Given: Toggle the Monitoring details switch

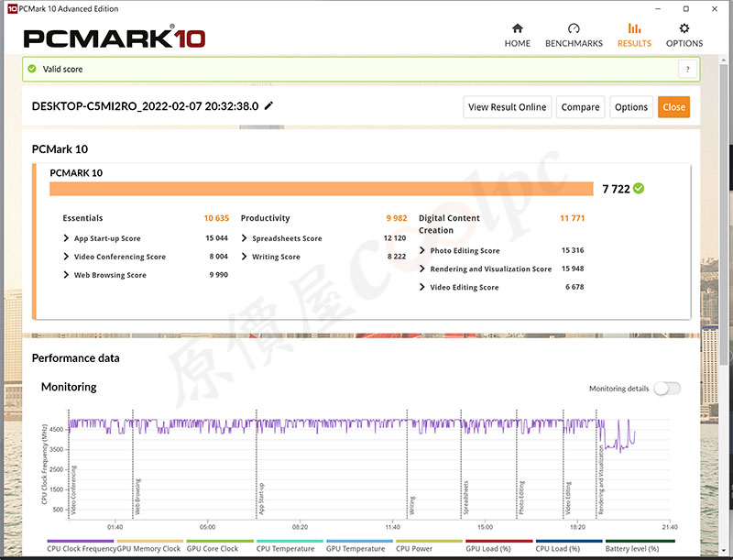Looking at the screenshot, I should tap(667, 389).
